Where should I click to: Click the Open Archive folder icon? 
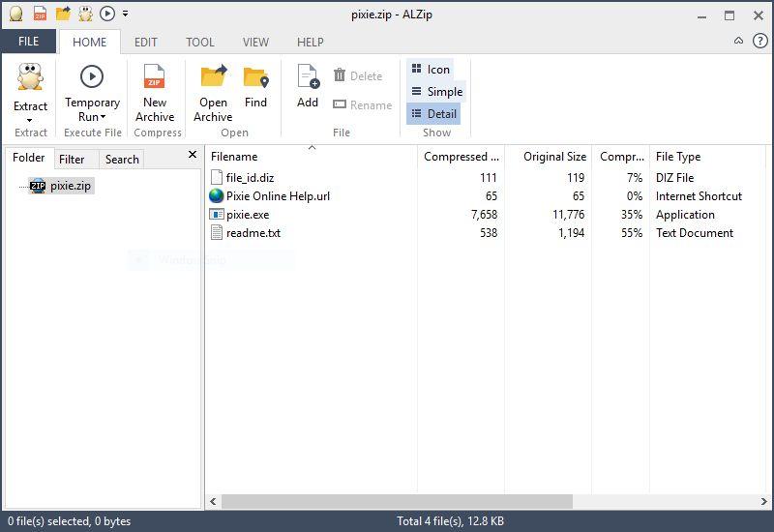(213, 76)
